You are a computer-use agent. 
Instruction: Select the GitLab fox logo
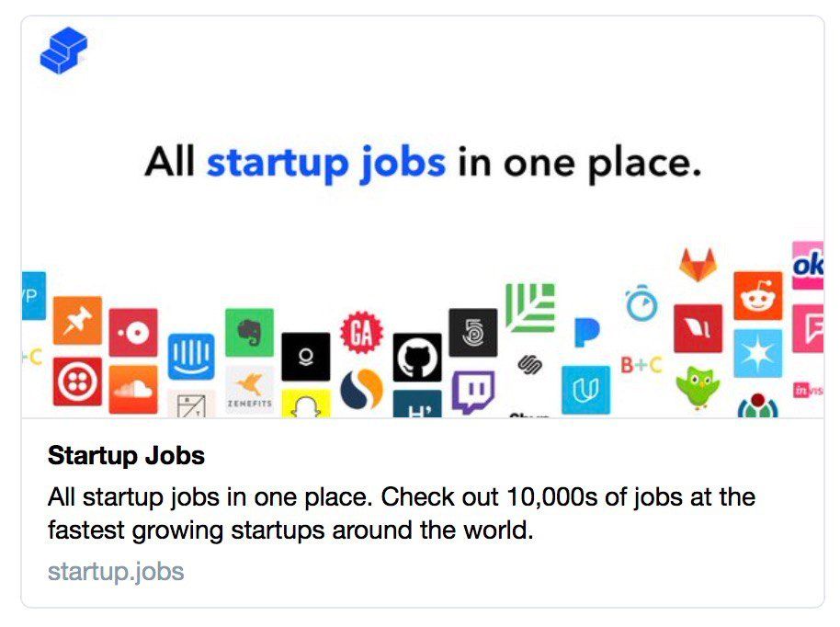(x=698, y=265)
